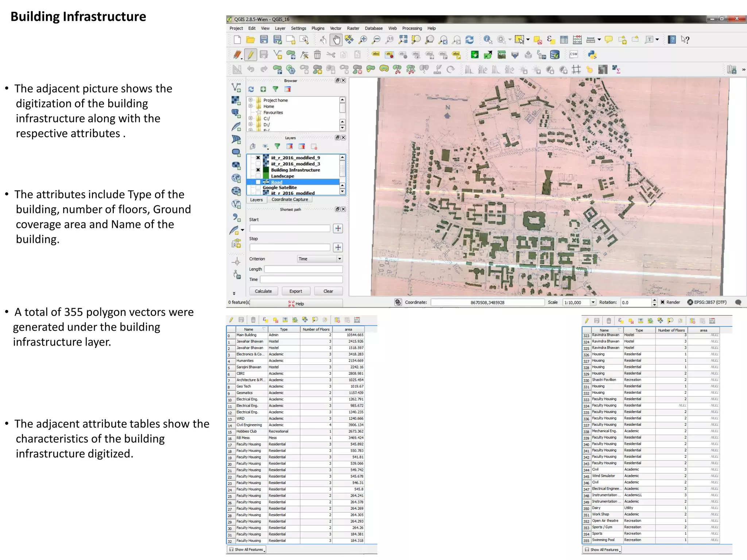The image size is (747, 560).
Task: Pick Start point with crosshair button
Action: [x=338, y=228]
